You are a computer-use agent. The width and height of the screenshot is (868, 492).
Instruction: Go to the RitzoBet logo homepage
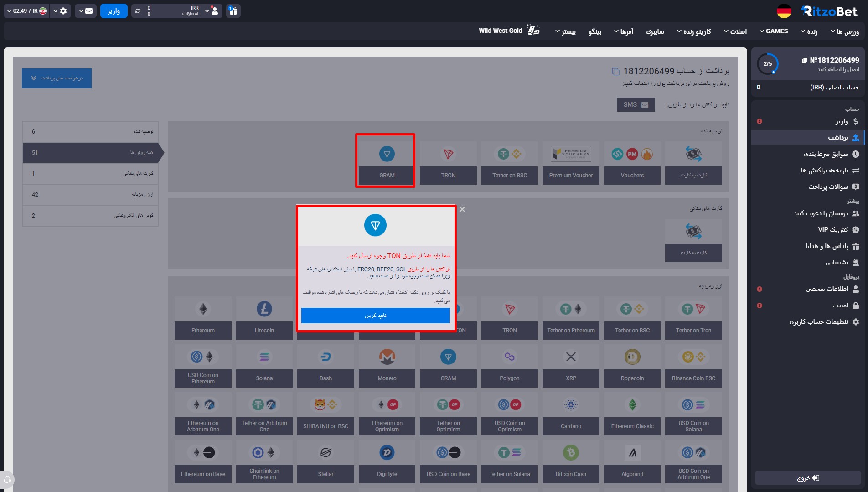pyautogui.click(x=829, y=11)
